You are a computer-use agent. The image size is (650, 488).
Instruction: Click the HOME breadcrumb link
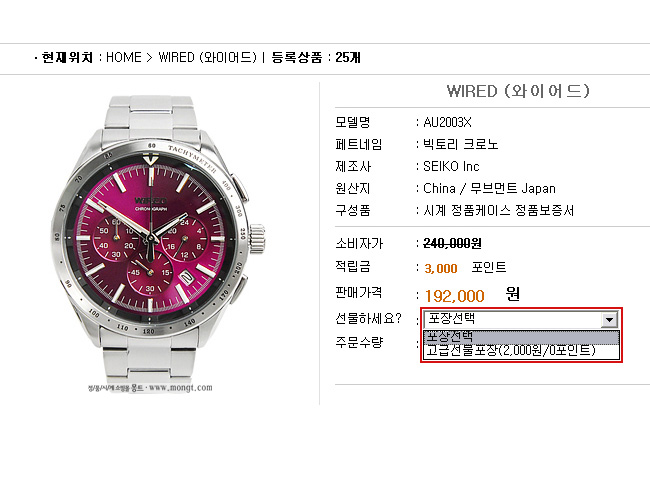tap(124, 57)
